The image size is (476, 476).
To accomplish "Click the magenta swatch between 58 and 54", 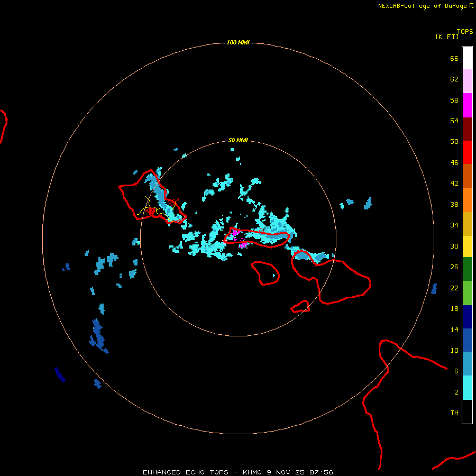I will point(467,105).
